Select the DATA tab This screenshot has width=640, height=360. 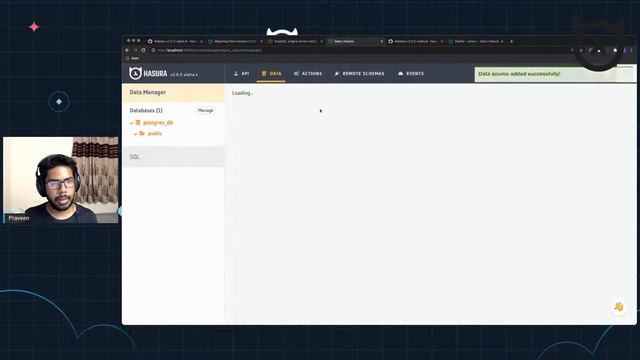[x=271, y=73]
